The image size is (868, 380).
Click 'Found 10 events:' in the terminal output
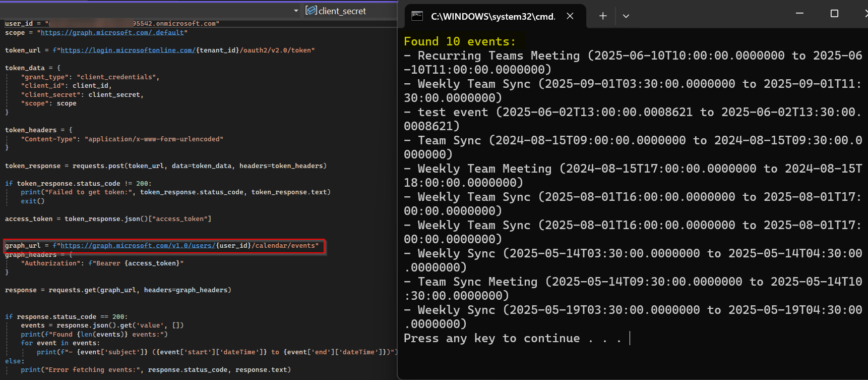point(460,41)
